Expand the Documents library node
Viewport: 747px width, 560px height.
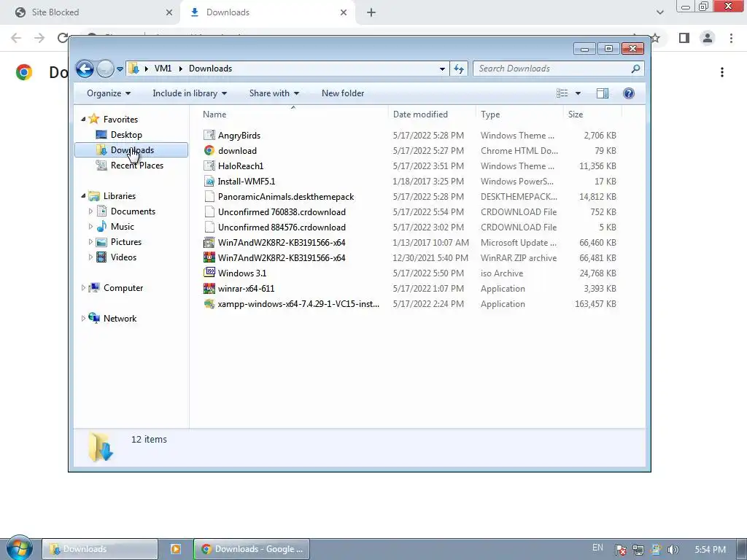(90, 211)
